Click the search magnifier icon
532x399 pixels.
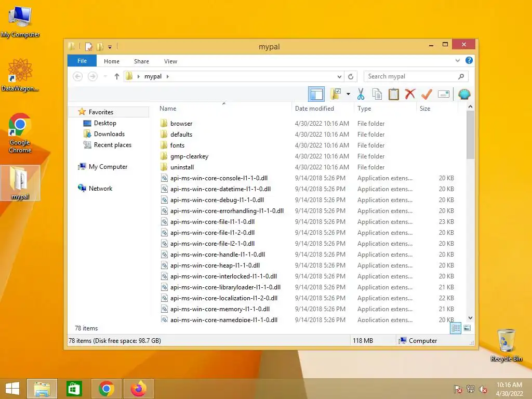tap(461, 77)
